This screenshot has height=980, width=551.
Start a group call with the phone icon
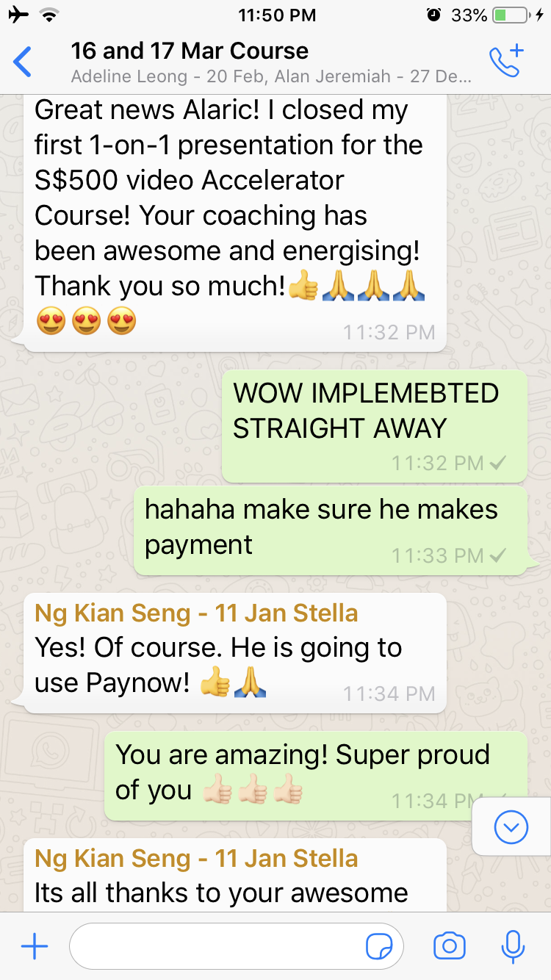506,61
